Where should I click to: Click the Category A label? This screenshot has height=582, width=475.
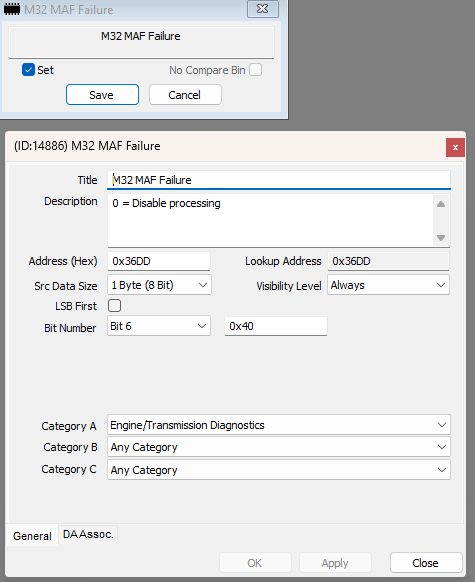69,426
